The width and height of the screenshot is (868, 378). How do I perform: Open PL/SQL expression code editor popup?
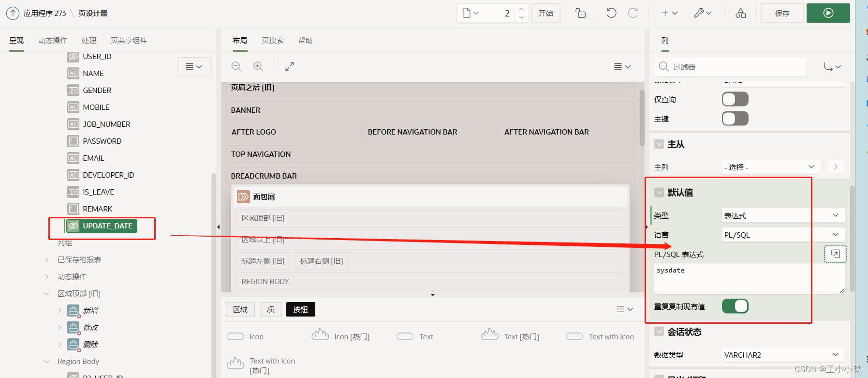835,254
